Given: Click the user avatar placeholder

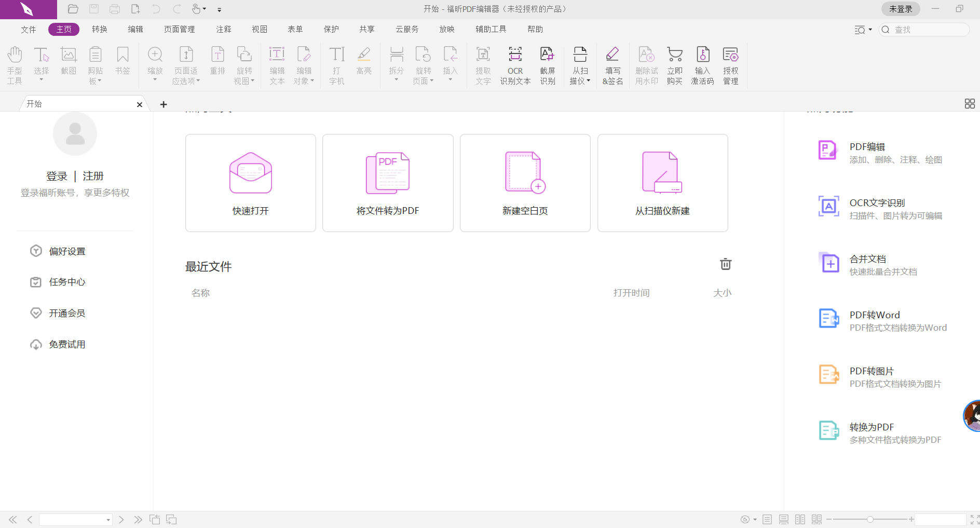Looking at the screenshot, I should 75,133.
